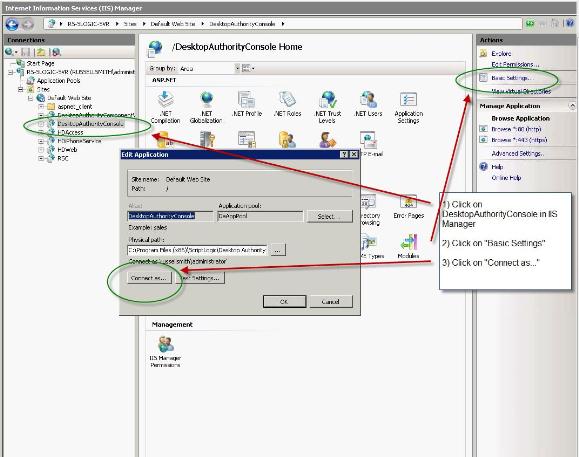The image size is (579, 457).
Task: Click the Application pool field
Action: click(x=260, y=216)
